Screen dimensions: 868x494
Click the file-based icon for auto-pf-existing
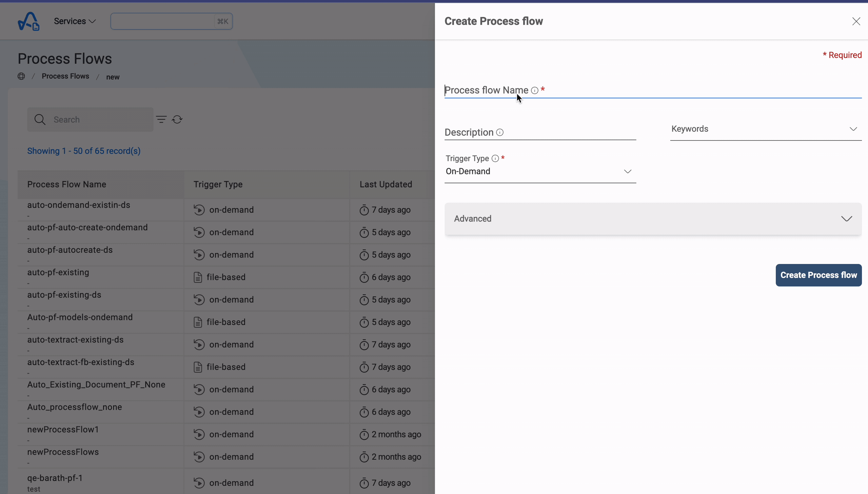point(198,277)
